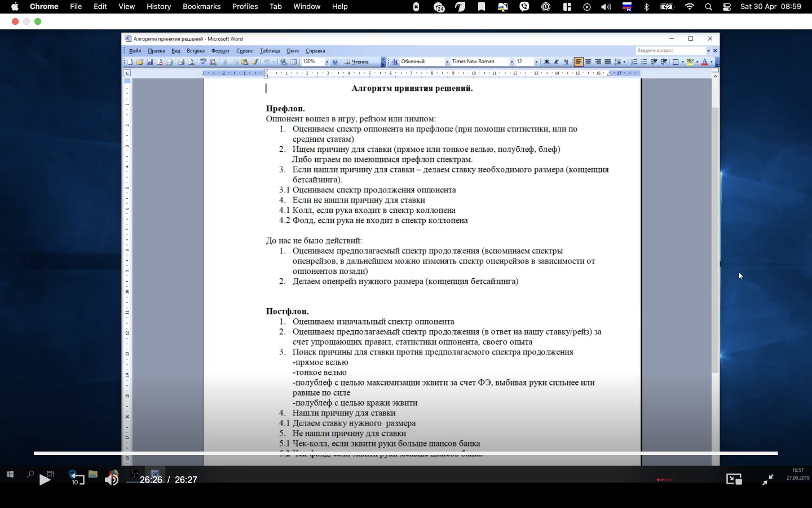Open Word help question-mark icon
The image size is (812, 508).
pos(335,62)
